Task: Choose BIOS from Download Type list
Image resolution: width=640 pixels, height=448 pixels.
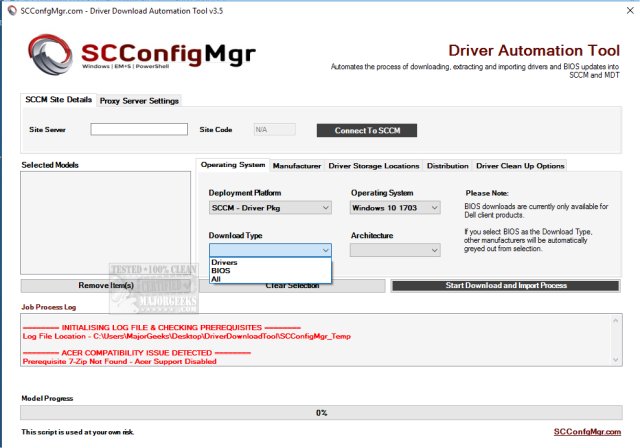Action: [x=270, y=271]
